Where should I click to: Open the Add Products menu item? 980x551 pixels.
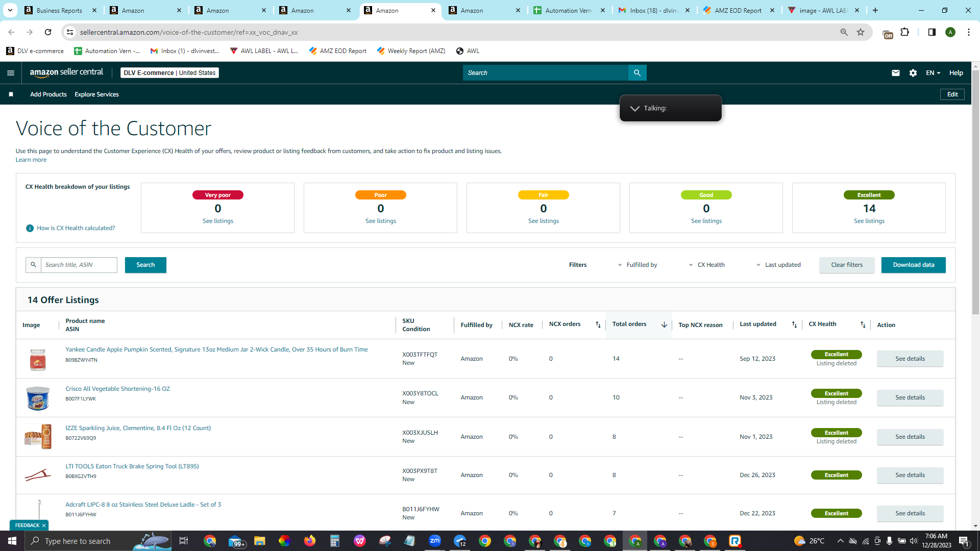coord(48,94)
